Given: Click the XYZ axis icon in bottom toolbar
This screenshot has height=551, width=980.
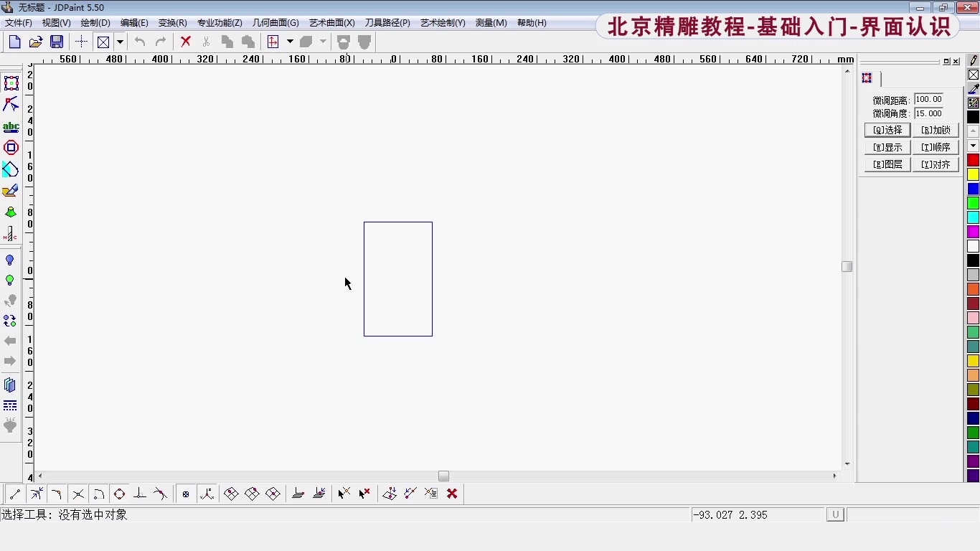Looking at the screenshot, I should pyautogui.click(x=207, y=494).
